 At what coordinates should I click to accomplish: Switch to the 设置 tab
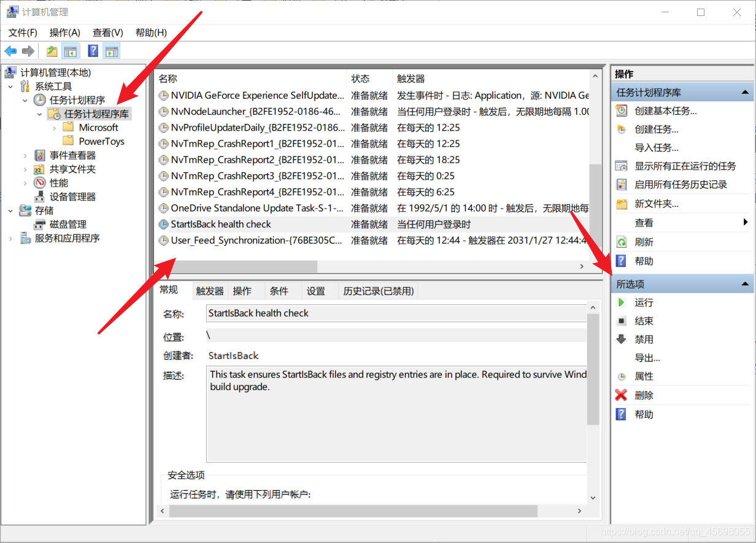(x=316, y=291)
